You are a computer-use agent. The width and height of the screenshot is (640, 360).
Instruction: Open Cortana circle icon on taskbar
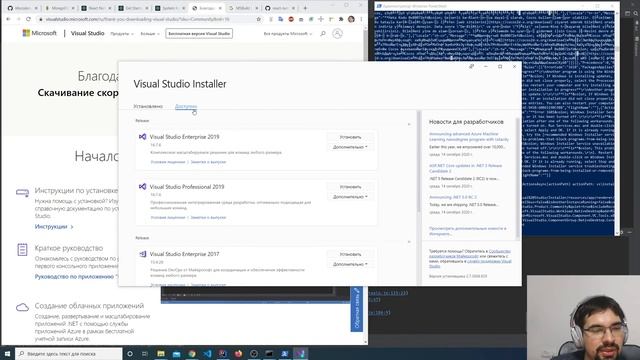(x=130, y=353)
